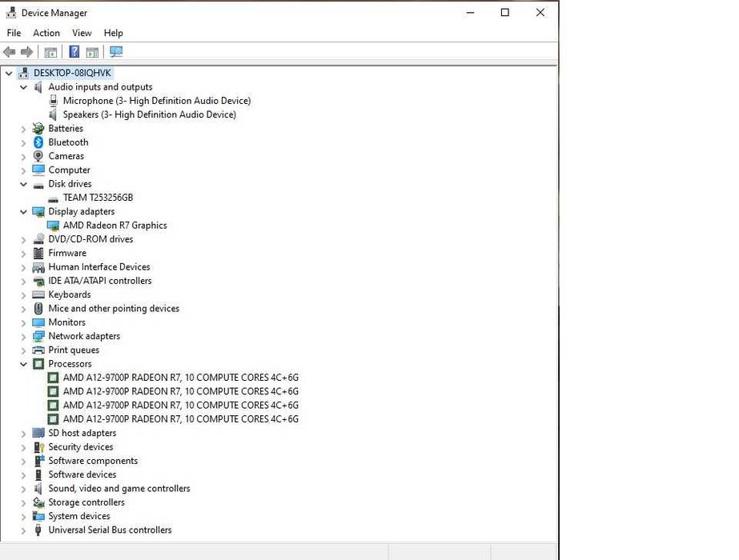The width and height of the screenshot is (739, 560).
Task: Expand the Batteries category chevron
Action: pyautogui.click(x=23, y=129)
